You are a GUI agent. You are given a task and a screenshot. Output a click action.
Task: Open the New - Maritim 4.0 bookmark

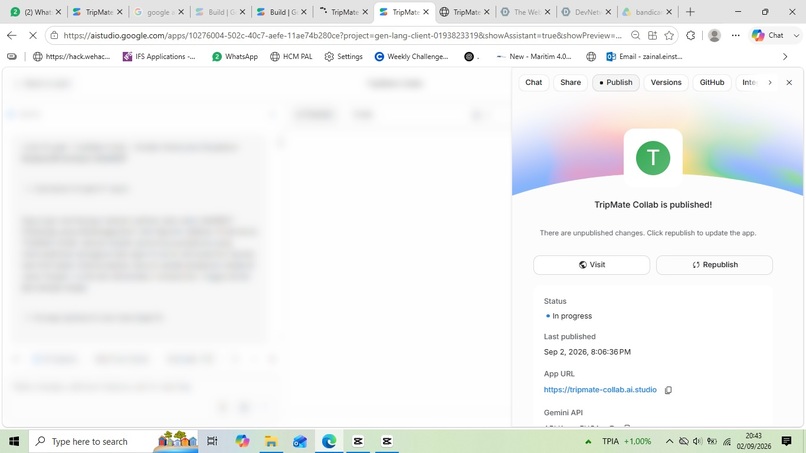tap(534, 57)
